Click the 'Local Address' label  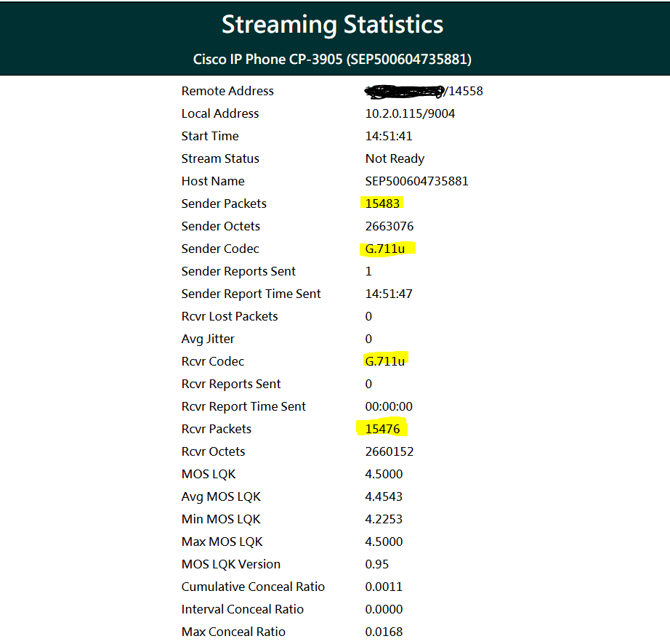point(220,113)
